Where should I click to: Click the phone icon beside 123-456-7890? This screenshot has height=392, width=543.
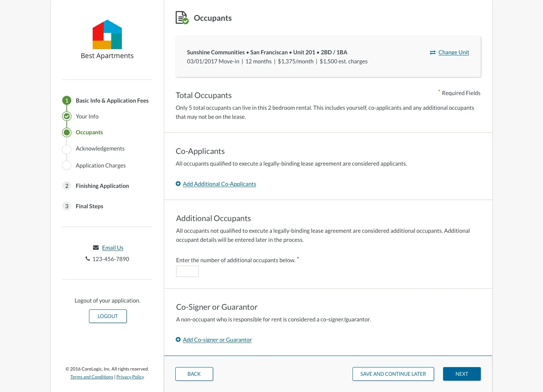tap(88, 259)
